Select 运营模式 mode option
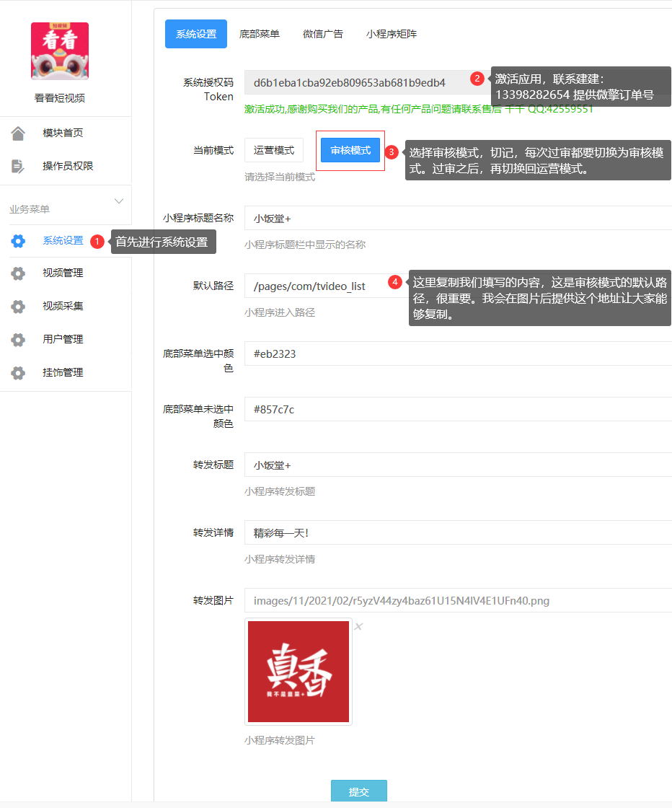The width and height of the screenshot is (672, 808). tap(274, 151)
